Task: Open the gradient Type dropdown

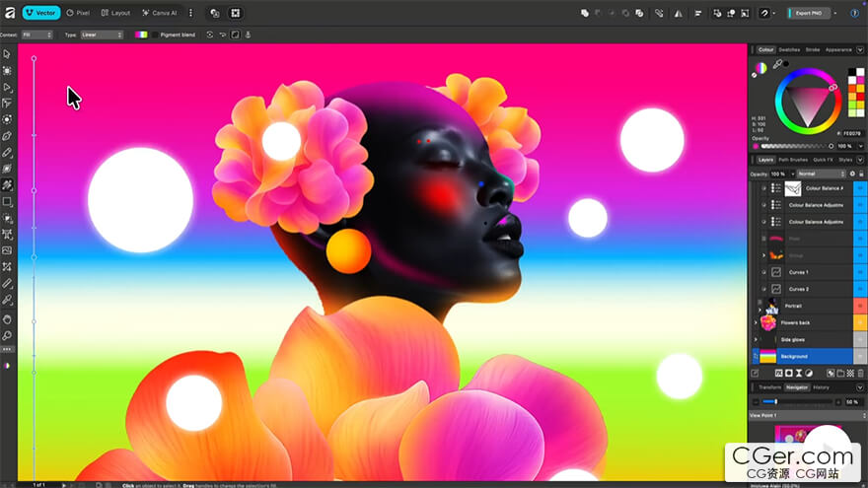Action: [x=103, y=35]
